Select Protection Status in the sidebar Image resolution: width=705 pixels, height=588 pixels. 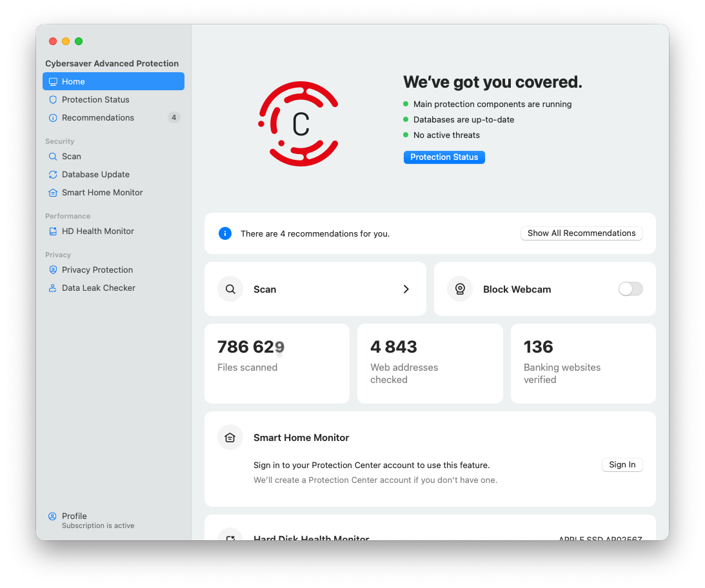[x=95, y=100]
